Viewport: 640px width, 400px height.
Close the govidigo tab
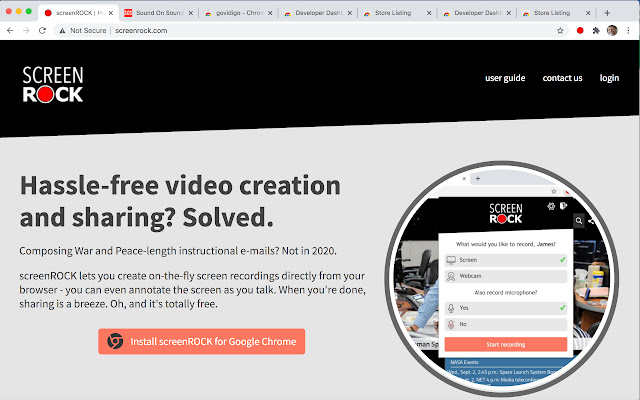[270, 13]
